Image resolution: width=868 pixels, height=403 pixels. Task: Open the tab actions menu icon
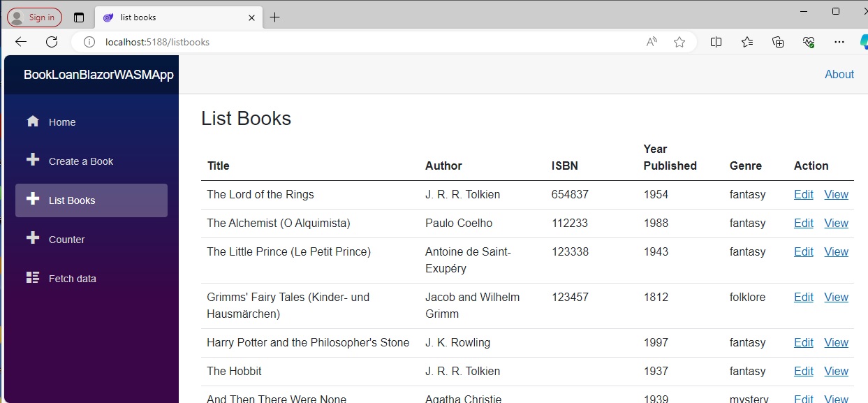click(78, 17)
